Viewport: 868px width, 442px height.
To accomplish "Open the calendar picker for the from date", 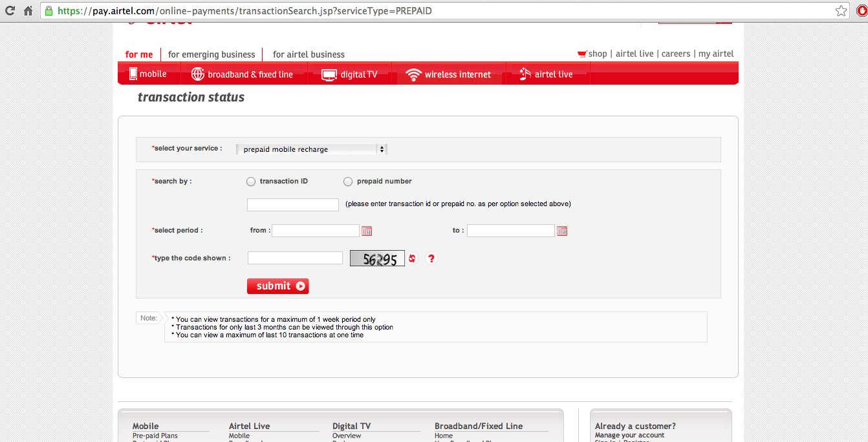I will click(367, 231).
